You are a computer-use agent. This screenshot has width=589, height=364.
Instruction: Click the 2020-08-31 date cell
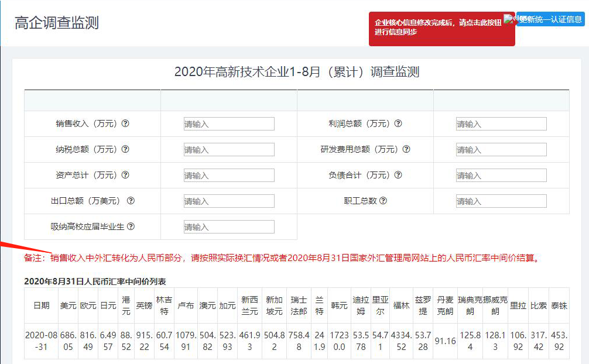point(42,341)
